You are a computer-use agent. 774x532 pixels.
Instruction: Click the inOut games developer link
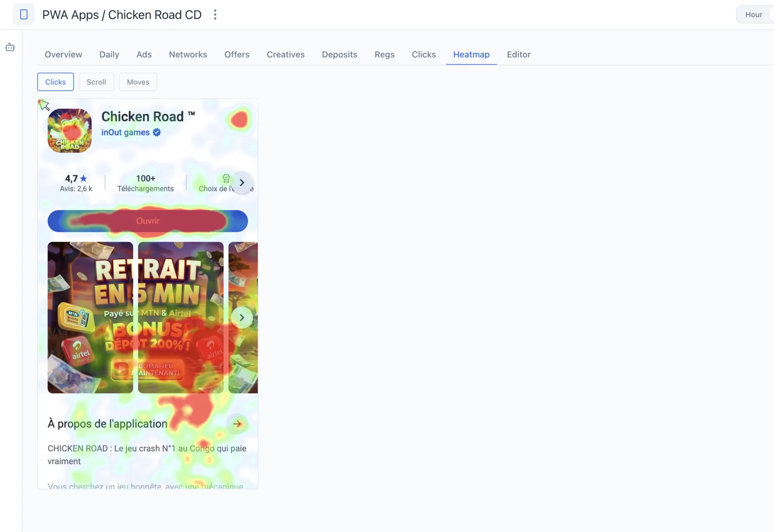coord(125,133)
